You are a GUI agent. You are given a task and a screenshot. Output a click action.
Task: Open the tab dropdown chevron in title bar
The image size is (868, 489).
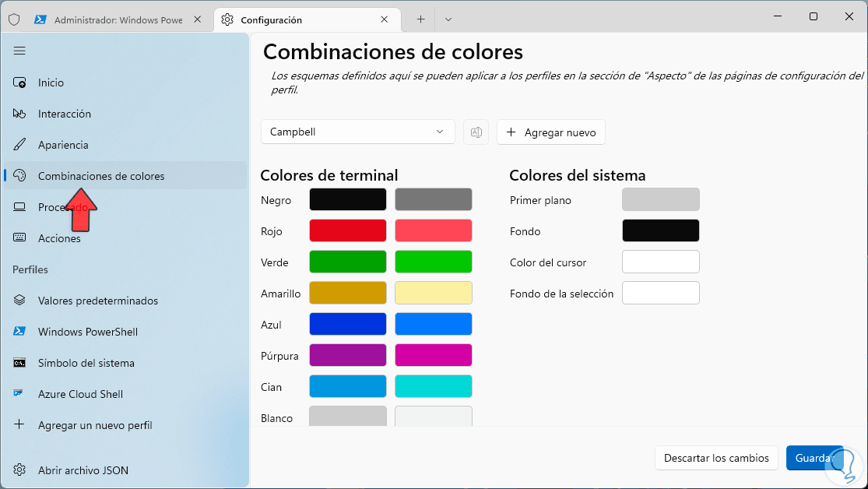point(448,19)
